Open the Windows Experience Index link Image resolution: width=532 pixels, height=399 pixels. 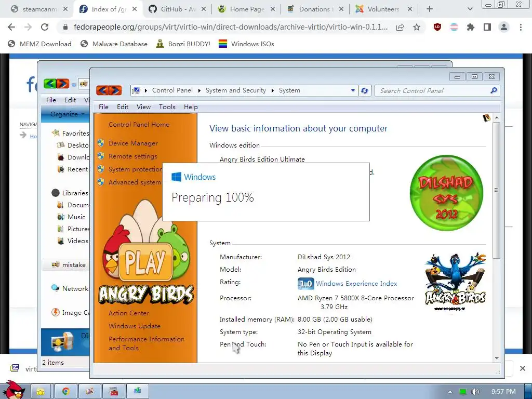coord(356,283)
